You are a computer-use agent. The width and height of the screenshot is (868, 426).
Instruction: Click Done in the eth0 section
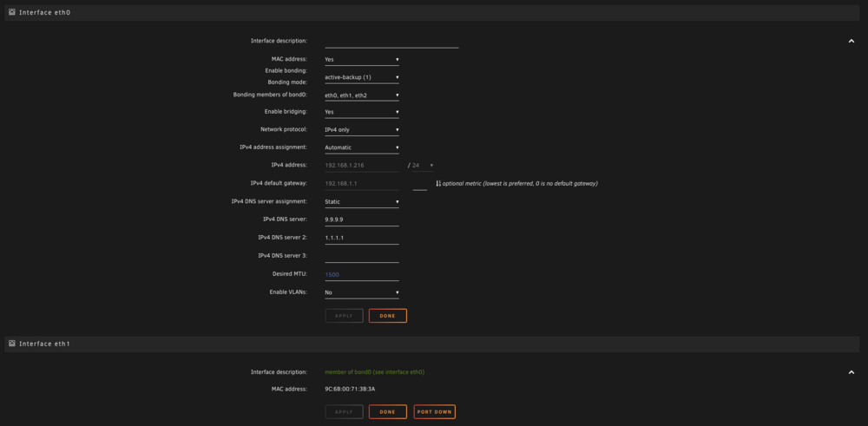[387, 316]
